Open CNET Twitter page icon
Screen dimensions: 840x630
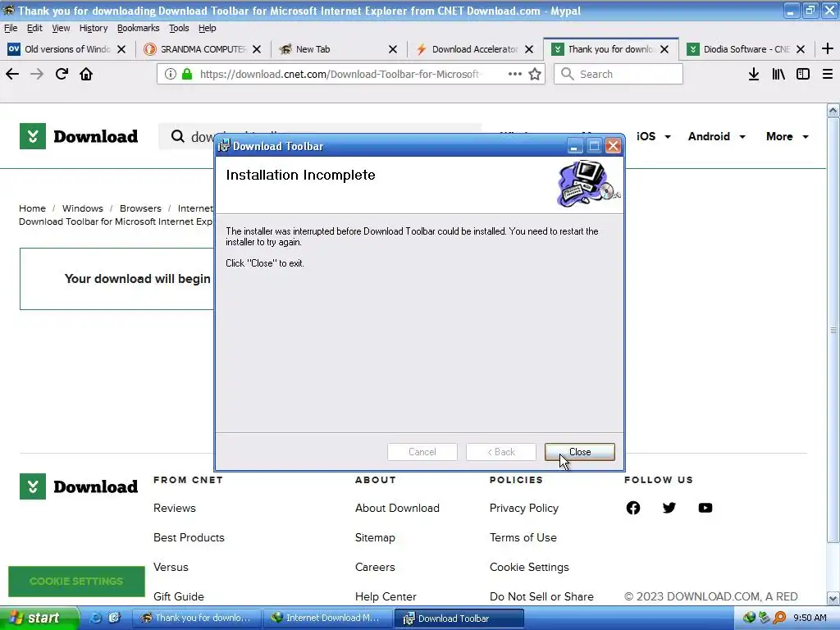(x=669, y=508)
